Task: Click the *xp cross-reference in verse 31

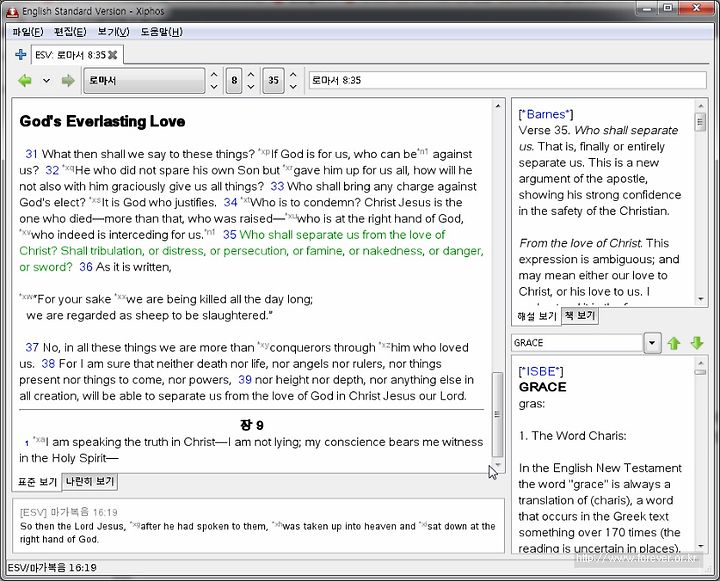Action: [264, 151]
